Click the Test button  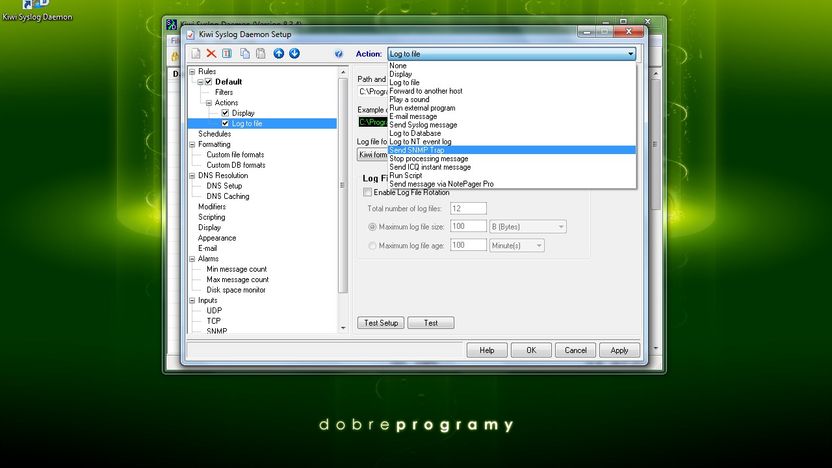pos(431,323)
